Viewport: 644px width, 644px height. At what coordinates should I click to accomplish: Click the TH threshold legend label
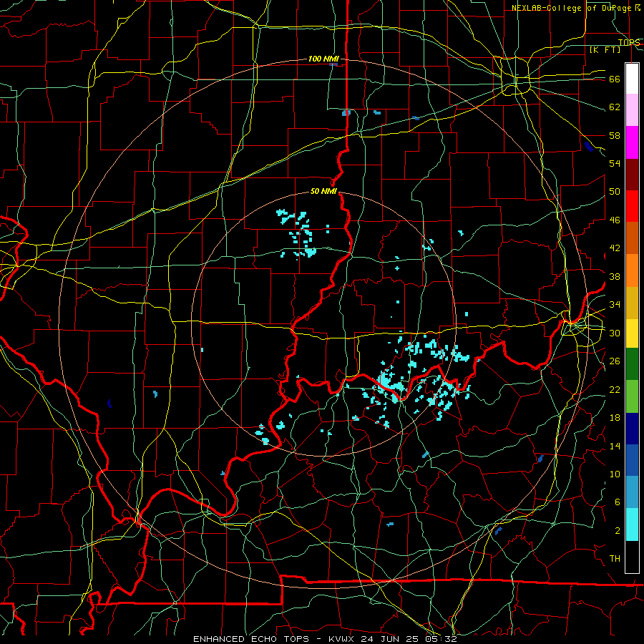coord(615,559)
